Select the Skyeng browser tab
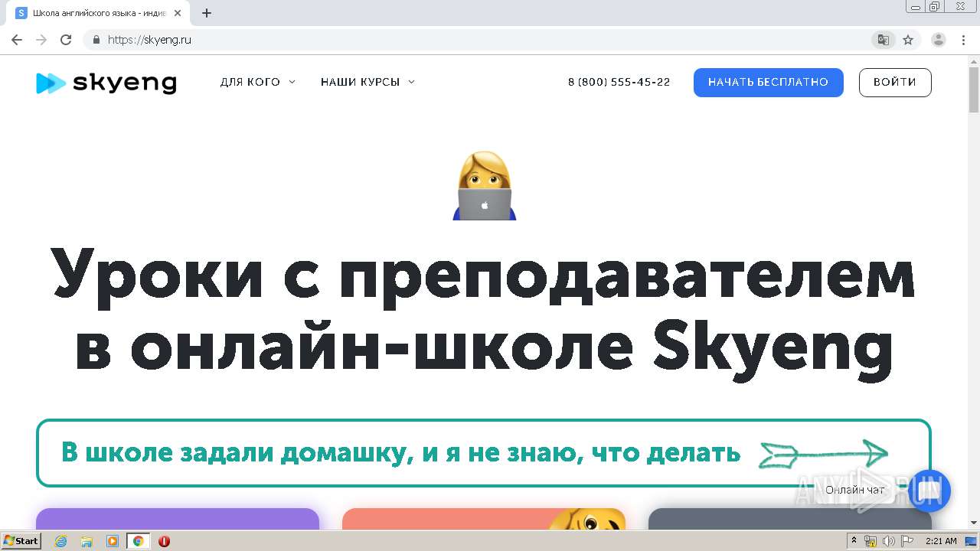The image size is (980, 551). click(x=98, y=13)
